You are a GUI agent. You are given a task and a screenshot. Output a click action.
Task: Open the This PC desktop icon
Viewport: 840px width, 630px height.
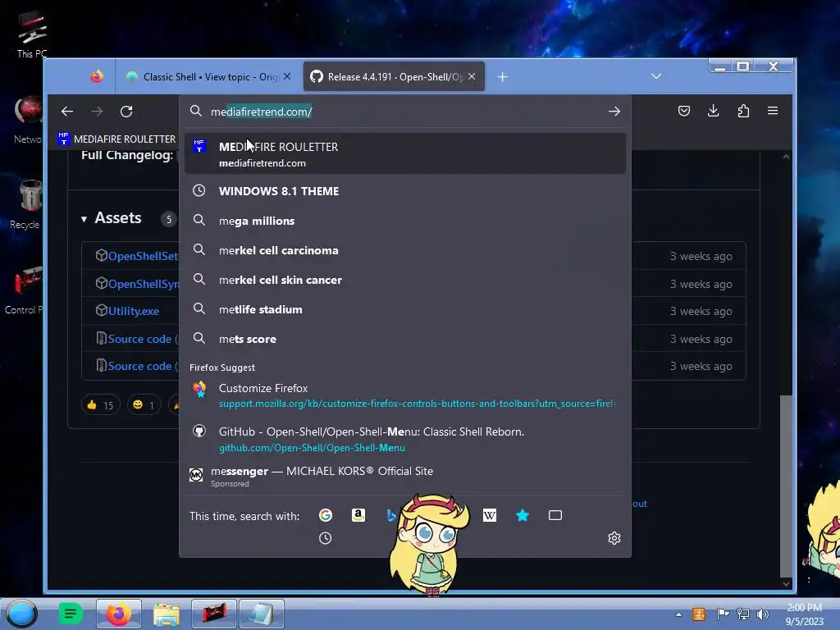pos(32,34)
